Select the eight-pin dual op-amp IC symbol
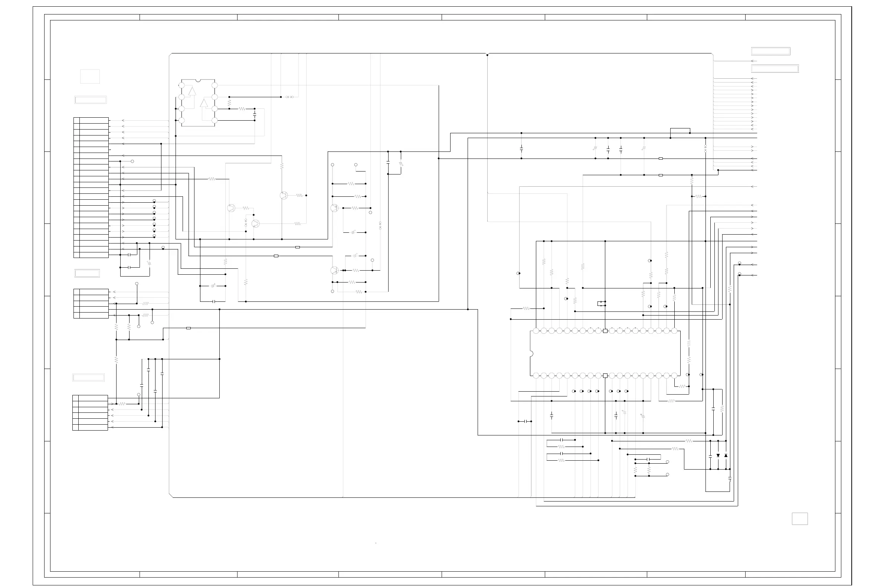This screenshot has width=884, height=588. tap(198, 103)
